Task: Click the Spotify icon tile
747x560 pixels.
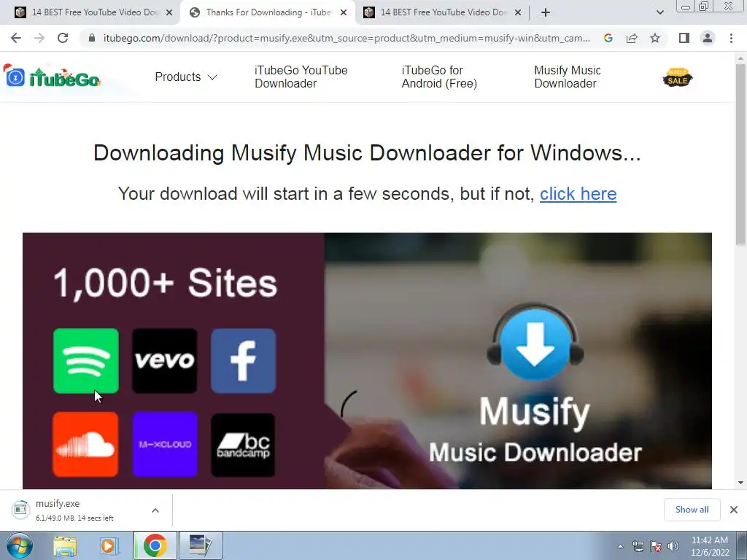Action: (x=86, y=361)
